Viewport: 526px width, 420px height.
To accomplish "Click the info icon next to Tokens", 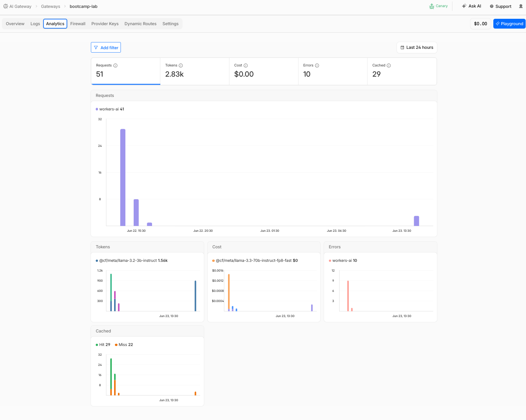I will [181, 65].
